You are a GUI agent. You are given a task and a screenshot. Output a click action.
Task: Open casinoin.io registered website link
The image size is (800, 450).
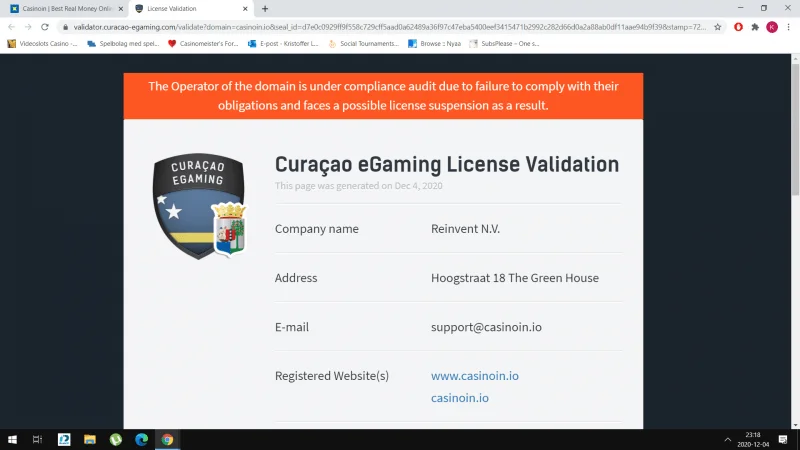pos(460,398)
